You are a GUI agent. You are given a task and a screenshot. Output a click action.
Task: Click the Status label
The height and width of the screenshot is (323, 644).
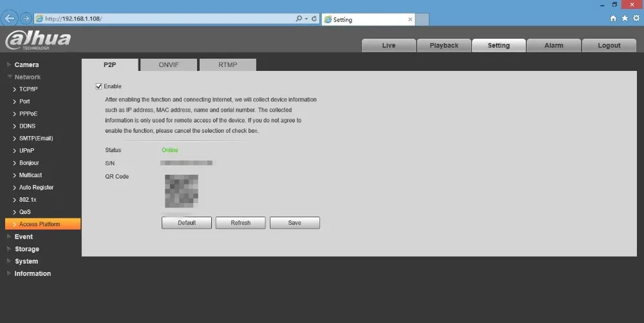tap(113, 150)
